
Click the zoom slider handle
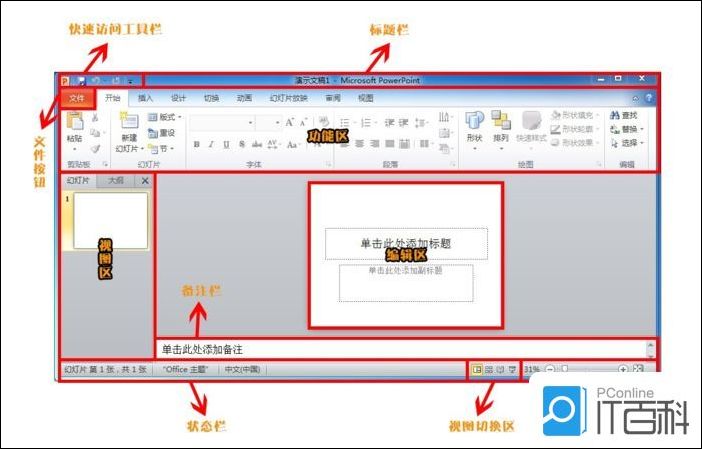pos(565,369)
